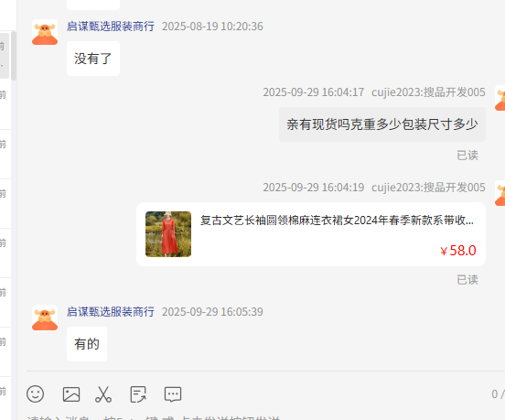Click seller avatar beside 没有了 message

point(45,32)
